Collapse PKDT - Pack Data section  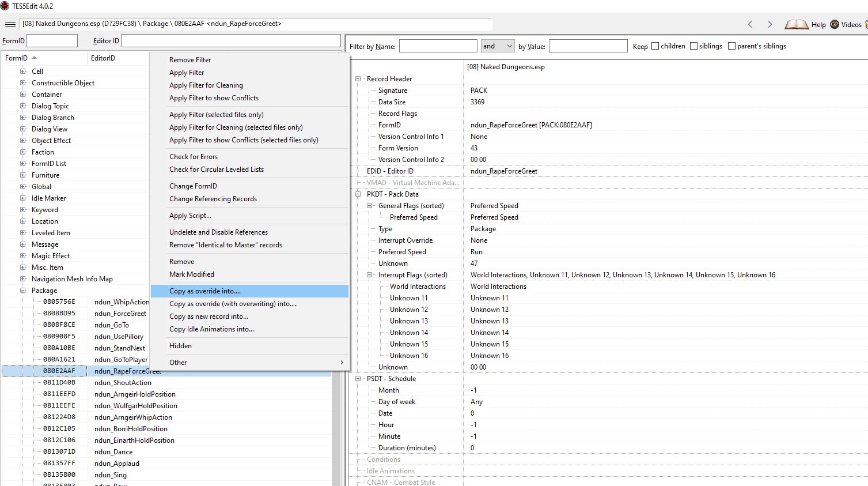click(358, 194)
